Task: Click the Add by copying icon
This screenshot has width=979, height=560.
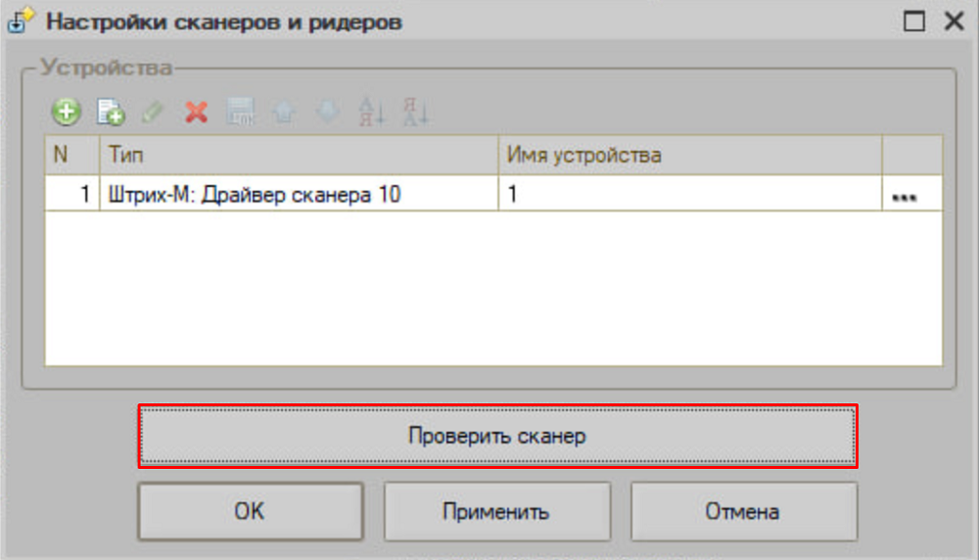Action: [x=110, y=113]
